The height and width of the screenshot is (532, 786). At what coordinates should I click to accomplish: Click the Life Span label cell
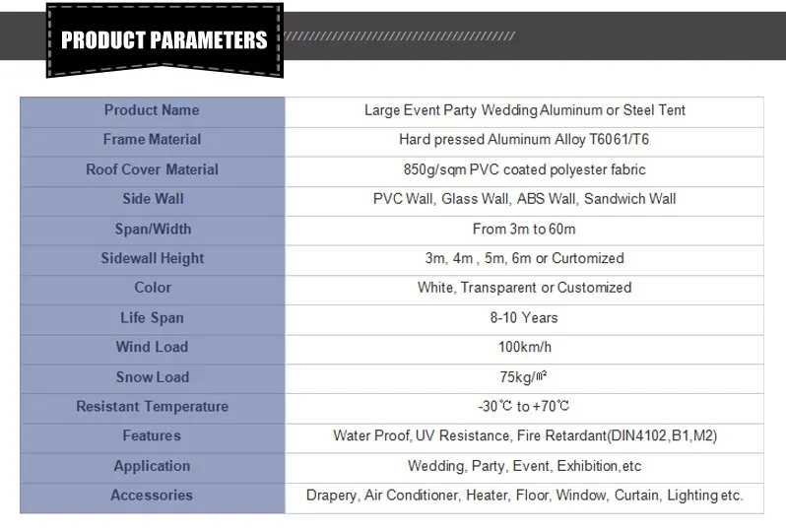point(152,317)
